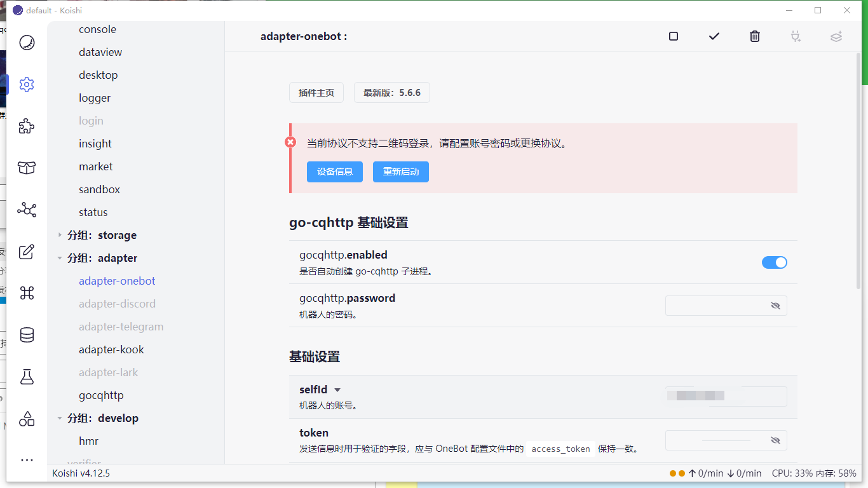Show the gocqhttp.password value

[775, 306]
